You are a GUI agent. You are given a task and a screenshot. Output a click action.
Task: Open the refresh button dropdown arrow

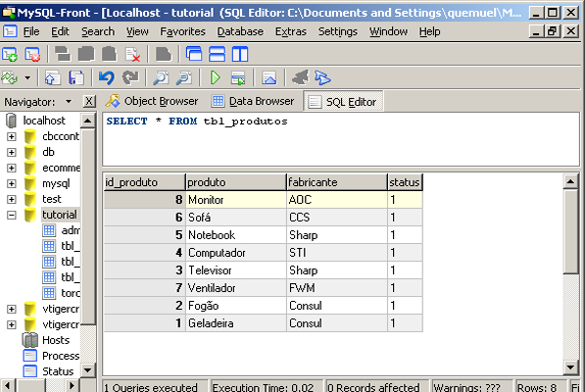pyautogui.click(x=27, y=78)
